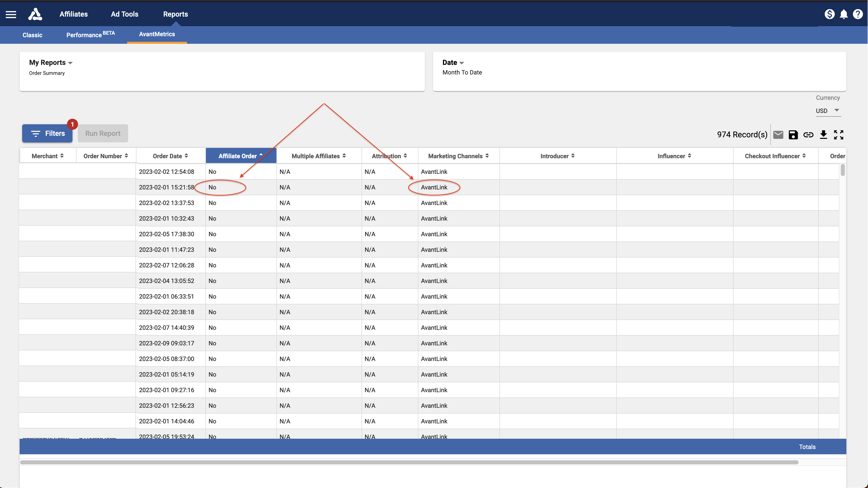Image resolution: width=868 pixels, height=488 pixels.
Task: Sort by the Marketing Channels column arrows
Action: (x=487, y=156)
